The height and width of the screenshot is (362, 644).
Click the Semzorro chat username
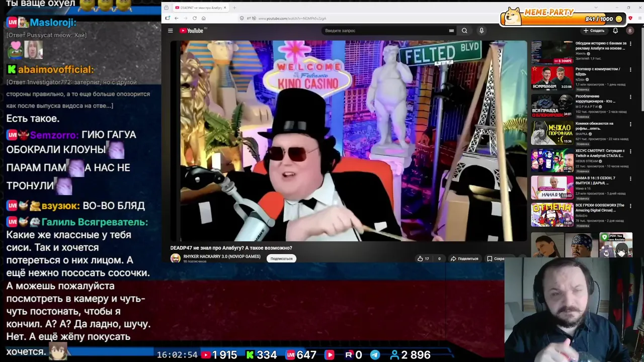coord(54,135)
